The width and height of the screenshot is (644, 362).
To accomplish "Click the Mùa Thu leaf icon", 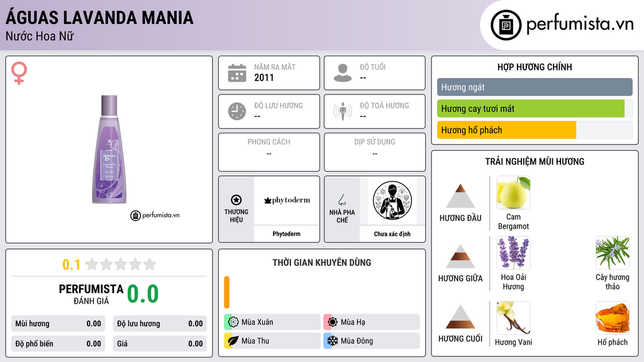I will point(233,341).
